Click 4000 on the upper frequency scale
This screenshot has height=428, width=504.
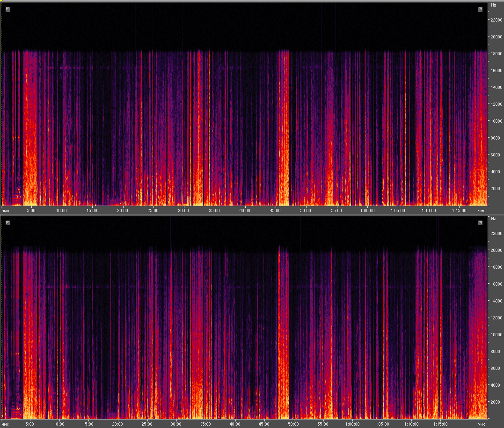(495, 172)
